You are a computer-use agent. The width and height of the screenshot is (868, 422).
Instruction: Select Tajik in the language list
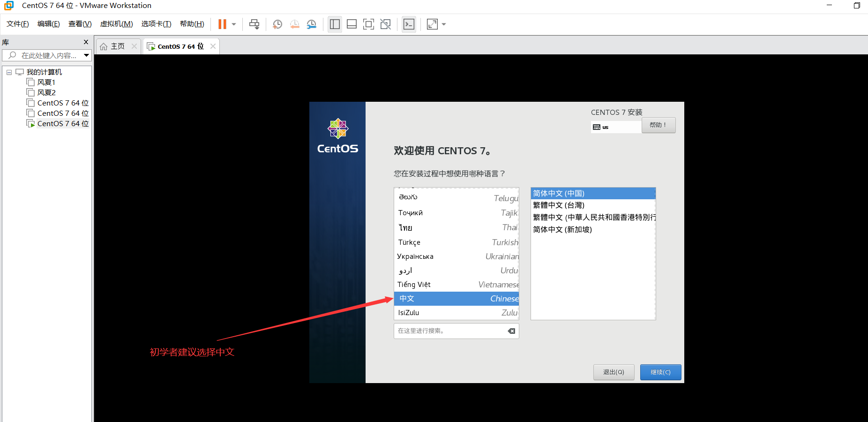tap(456, 213)
